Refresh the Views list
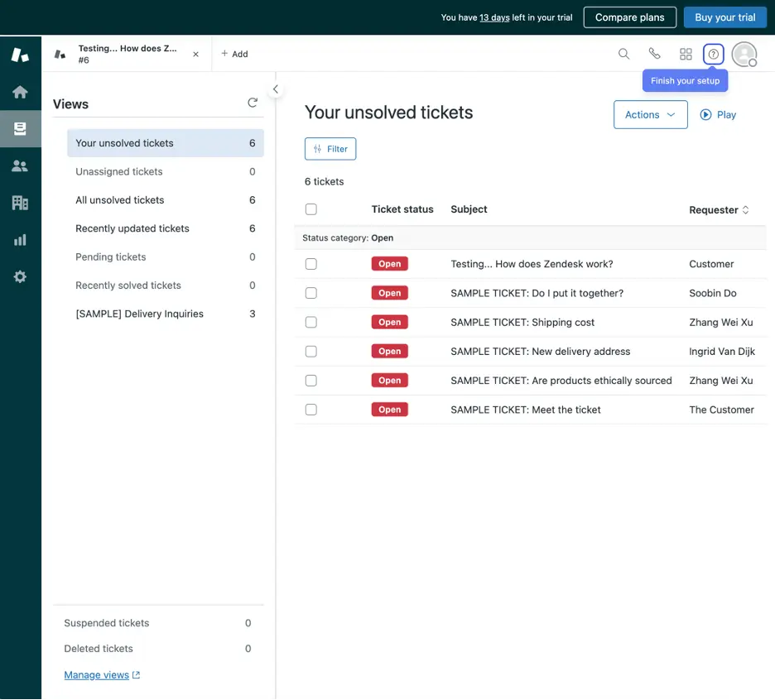Viewport: 775px width, 700px height. click(253, 103)
